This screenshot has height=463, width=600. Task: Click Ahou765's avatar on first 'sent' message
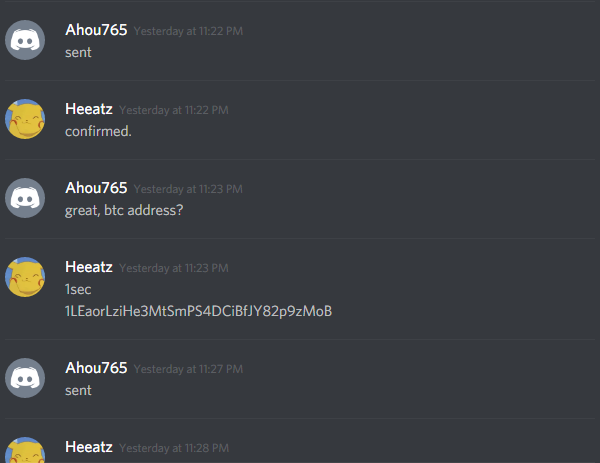coord(25,40)
